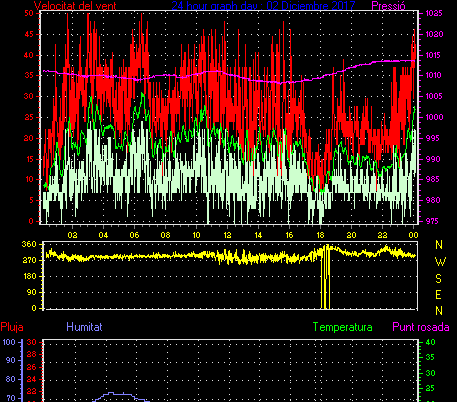This screenshot has width=457, height=402.
Task: Click the 'E' compass direction letter
Action: point(439,295)
